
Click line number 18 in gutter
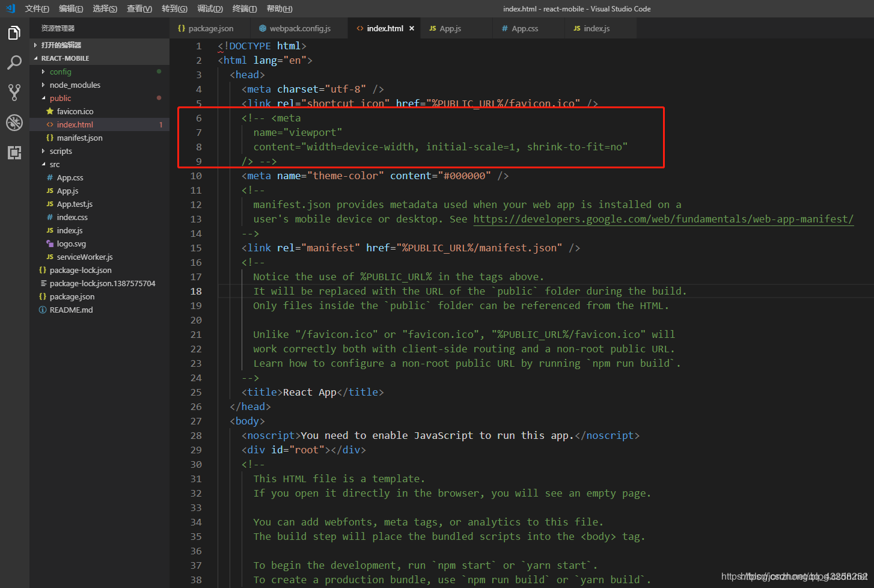196,291
